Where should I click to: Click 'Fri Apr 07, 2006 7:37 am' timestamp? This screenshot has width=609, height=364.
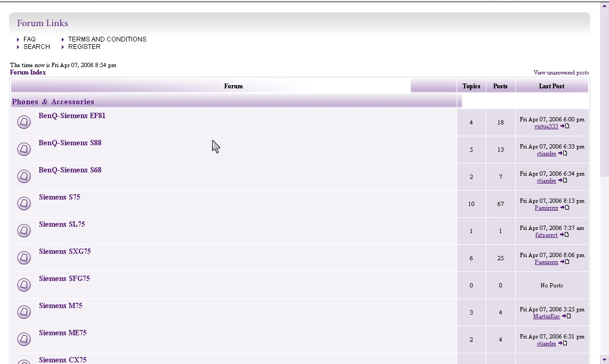[552, 228]
